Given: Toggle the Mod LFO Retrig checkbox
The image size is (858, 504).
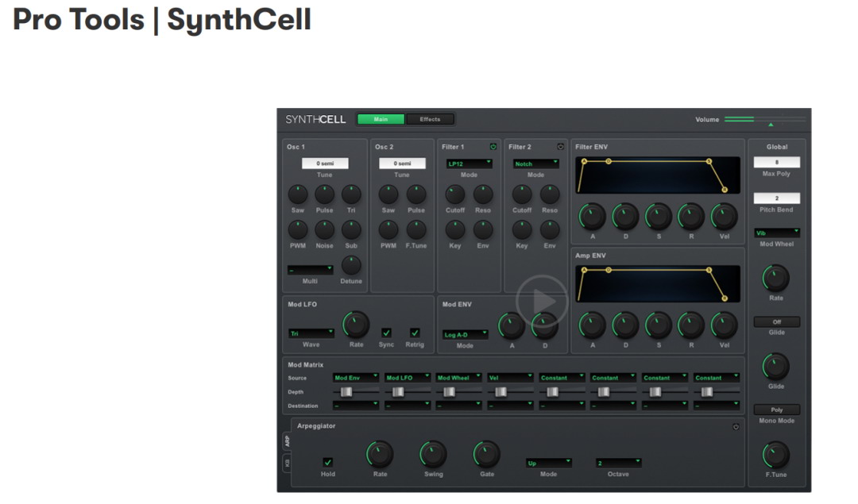Looking at the screenshot, I should click(x=415, y=333).
